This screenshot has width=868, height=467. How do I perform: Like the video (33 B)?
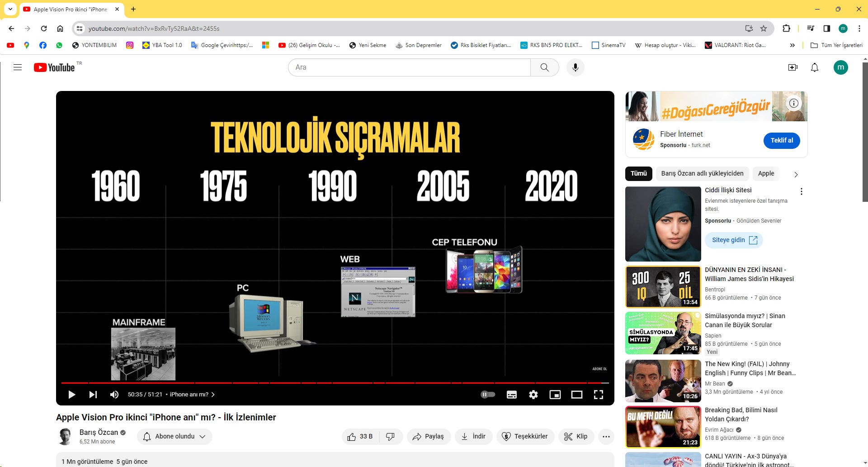360,437
